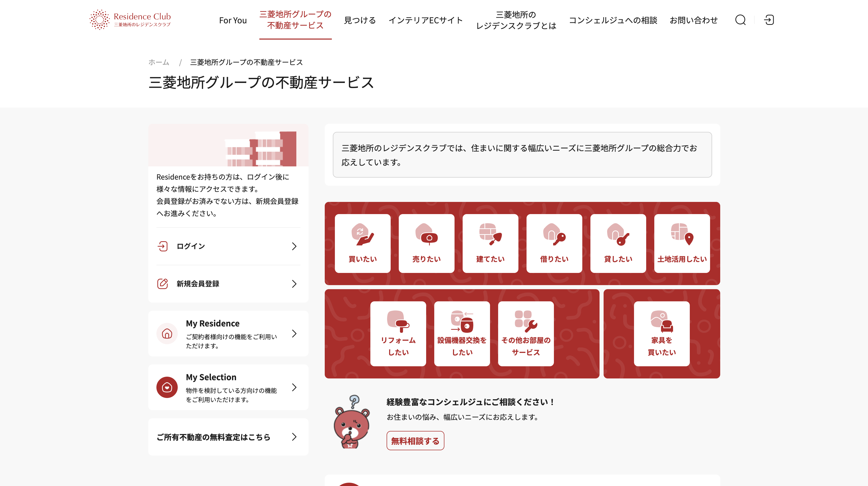Expand the My Residence section chevron
Viewport: 868px width, 486px height.
[x=295, y=334]
